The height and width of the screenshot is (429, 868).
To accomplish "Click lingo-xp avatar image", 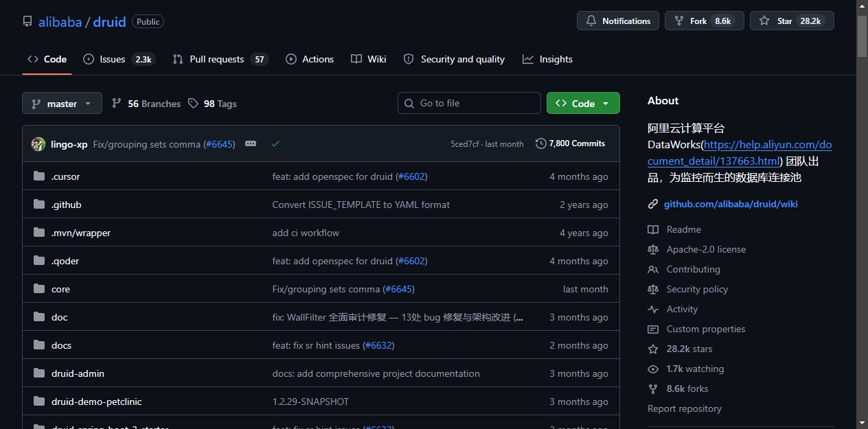I will 38,144.
